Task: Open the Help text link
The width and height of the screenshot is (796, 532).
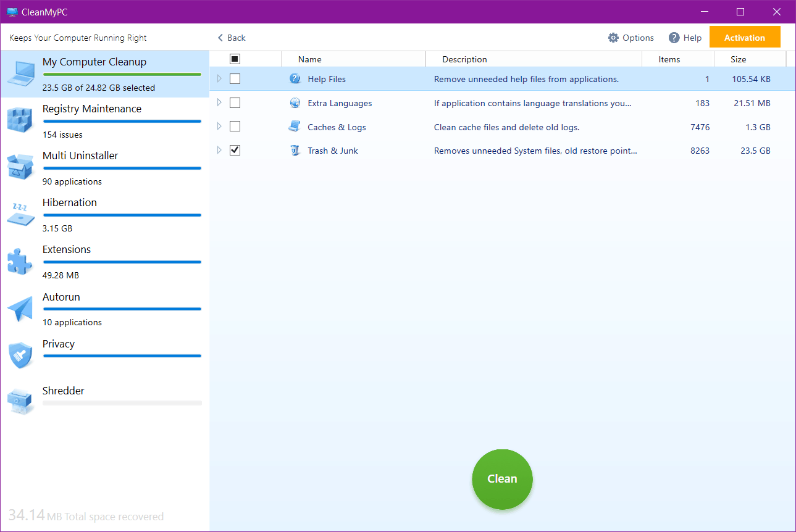Action: (x=692, y=38)
